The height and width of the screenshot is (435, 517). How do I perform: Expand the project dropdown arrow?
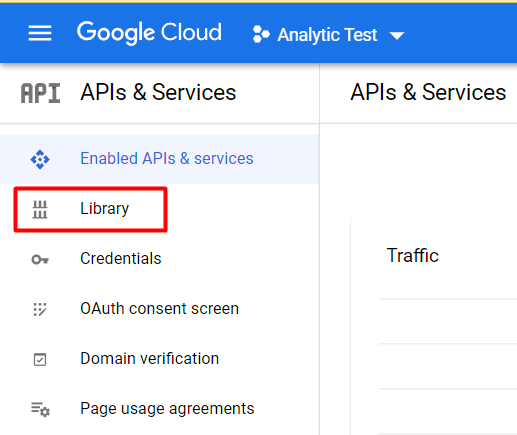[397, 35]
